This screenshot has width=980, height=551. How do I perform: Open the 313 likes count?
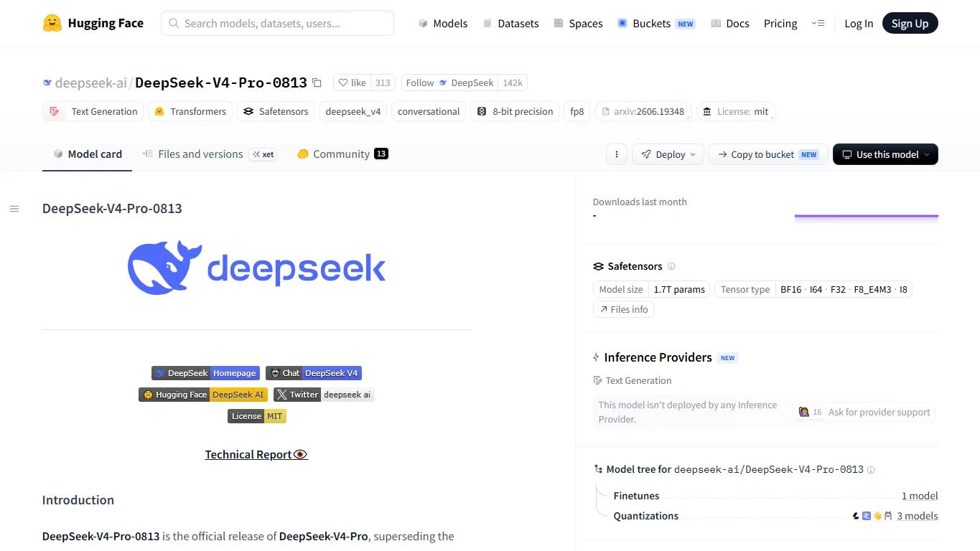[x=383, y=83]
